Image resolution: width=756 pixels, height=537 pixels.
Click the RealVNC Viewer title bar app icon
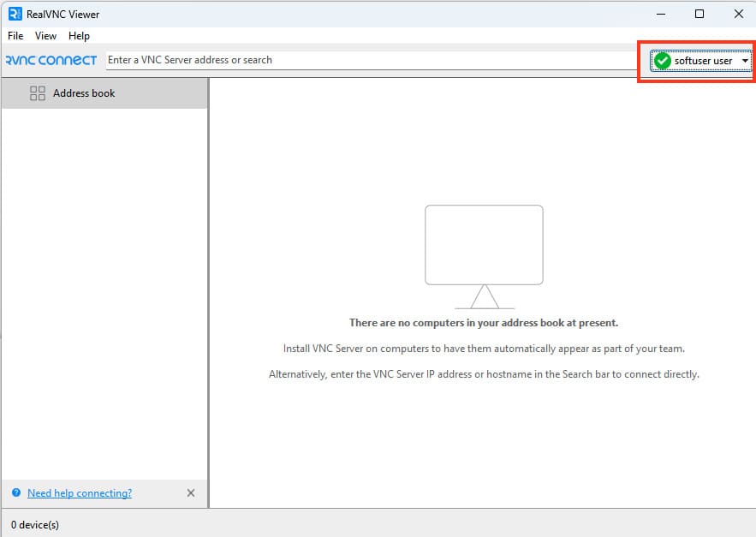coord(15,14)
